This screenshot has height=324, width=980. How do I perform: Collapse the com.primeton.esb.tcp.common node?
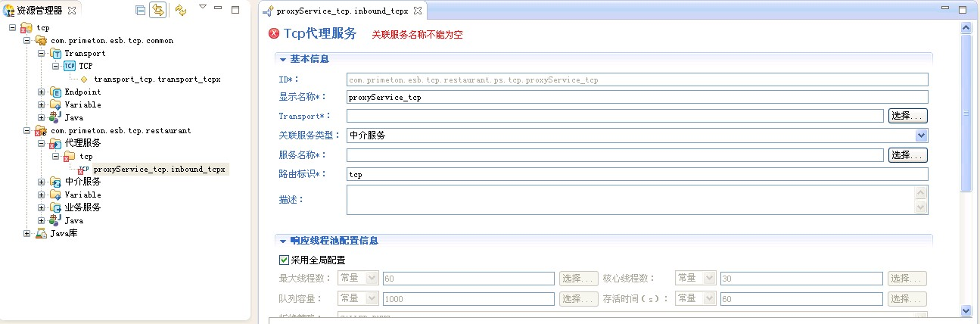28,41
